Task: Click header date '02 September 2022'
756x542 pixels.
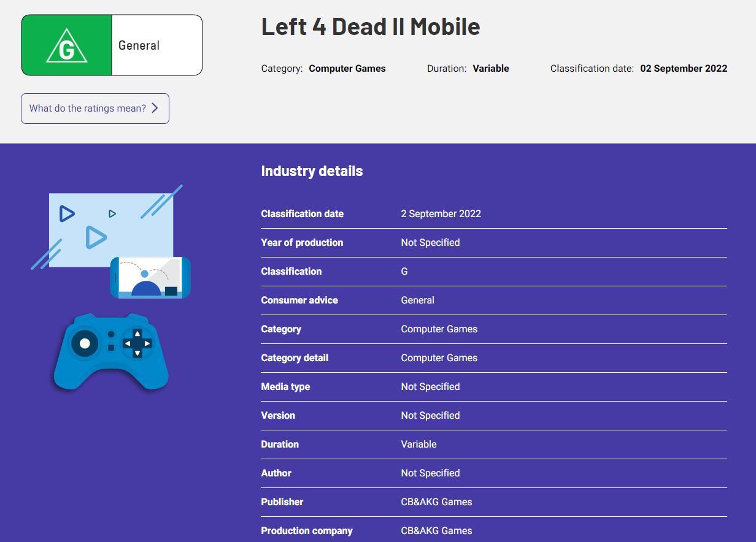Action: [684, 69]
